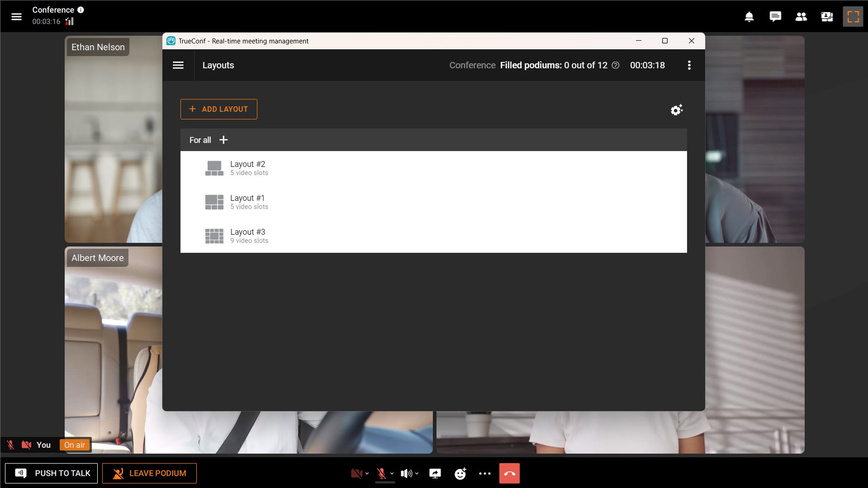Click the ADD LAYOUT button

click(x=219, y=109)
